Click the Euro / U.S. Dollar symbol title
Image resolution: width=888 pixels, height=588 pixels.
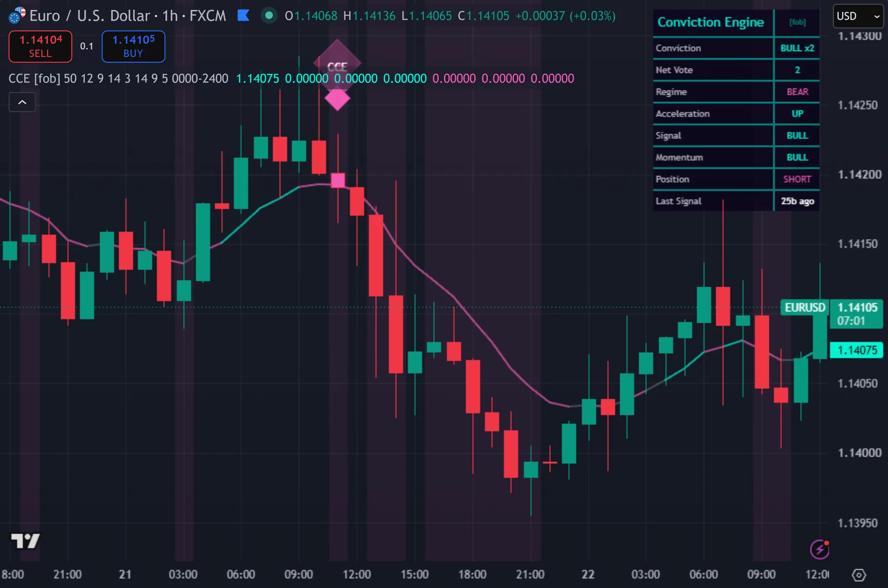[90, 16]
